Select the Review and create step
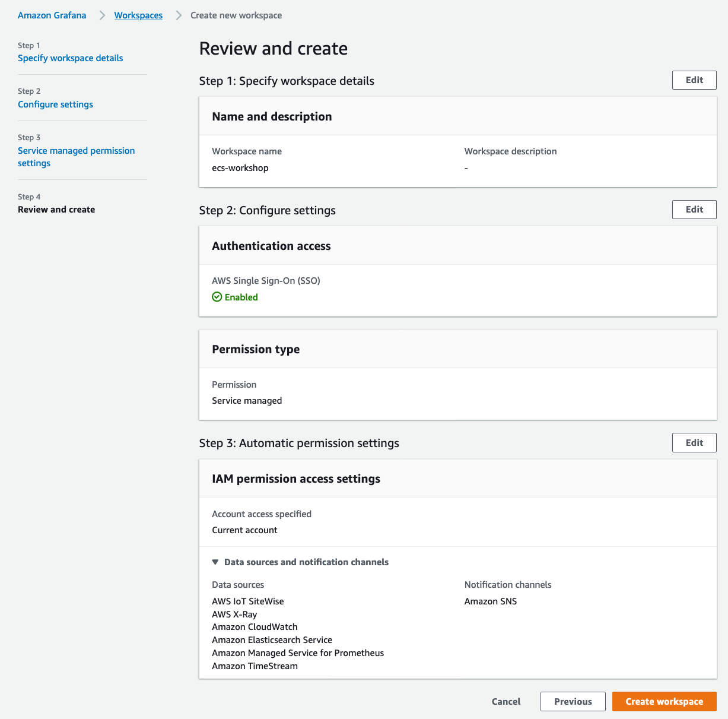 coord(56,210)
